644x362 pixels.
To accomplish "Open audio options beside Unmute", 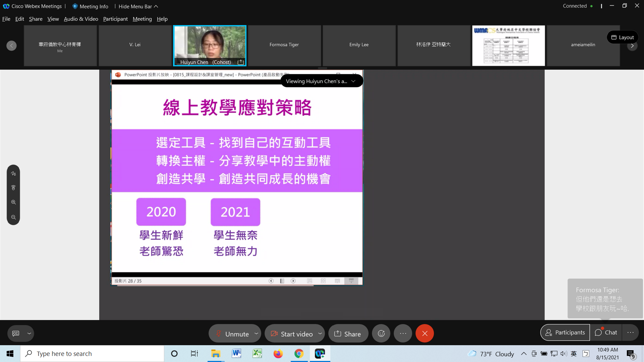I will coord(256,333).
